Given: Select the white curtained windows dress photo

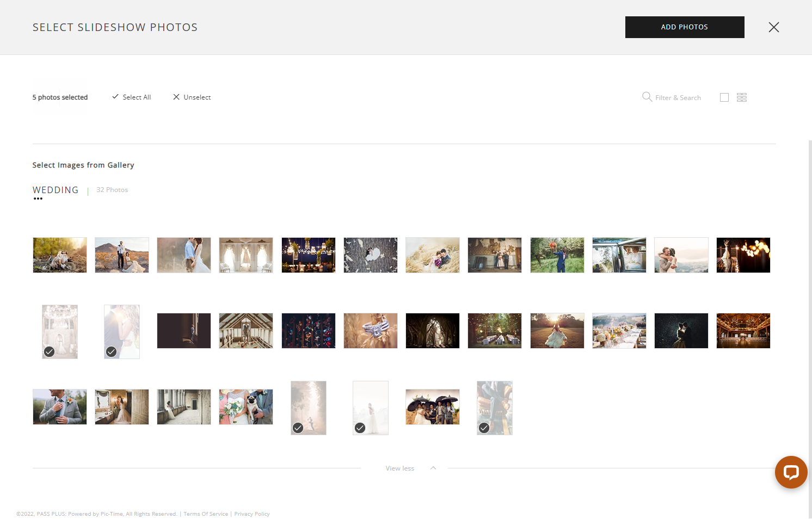Looking at the screenshot, I should click(246, 255).
